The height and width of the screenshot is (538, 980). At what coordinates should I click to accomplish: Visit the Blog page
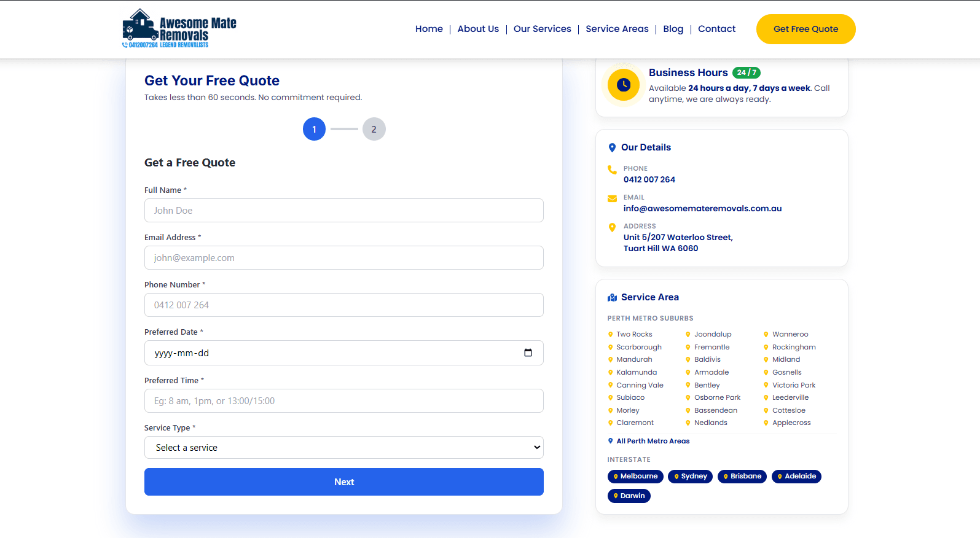673,29
